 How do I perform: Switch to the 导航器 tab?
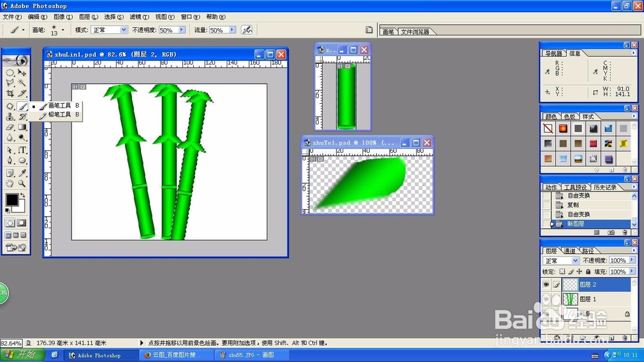[553, 53]
